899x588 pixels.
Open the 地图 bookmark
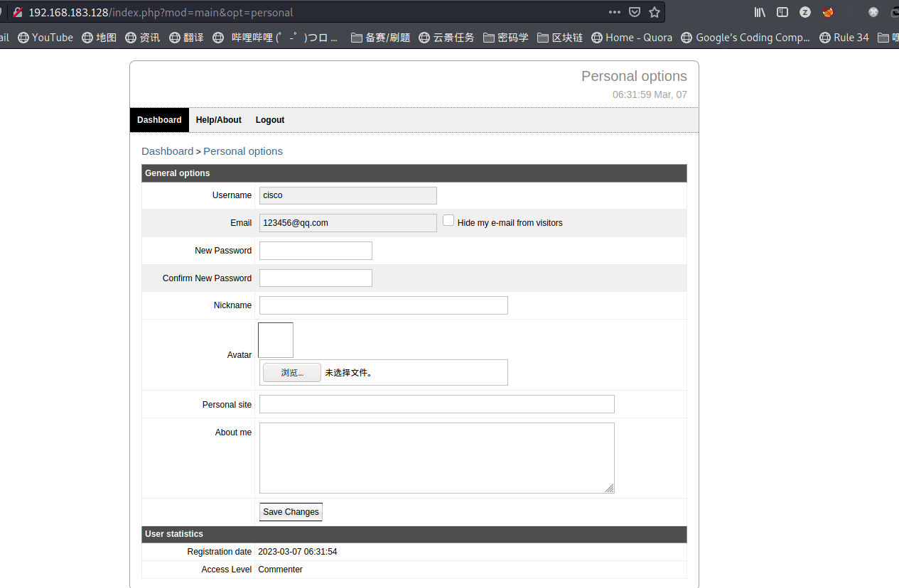[99, 38]
